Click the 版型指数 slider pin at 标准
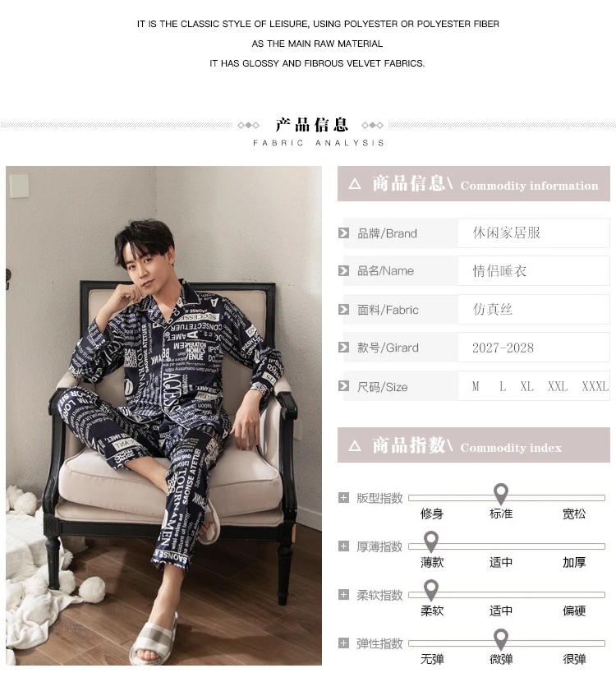616x682 pixels. click(501, 494)
